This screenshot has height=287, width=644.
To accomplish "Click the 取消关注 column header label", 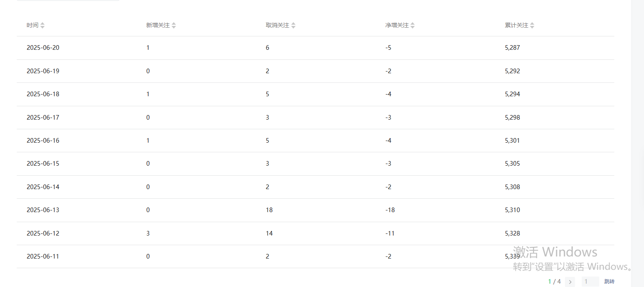I will click(x=277, y=26).
